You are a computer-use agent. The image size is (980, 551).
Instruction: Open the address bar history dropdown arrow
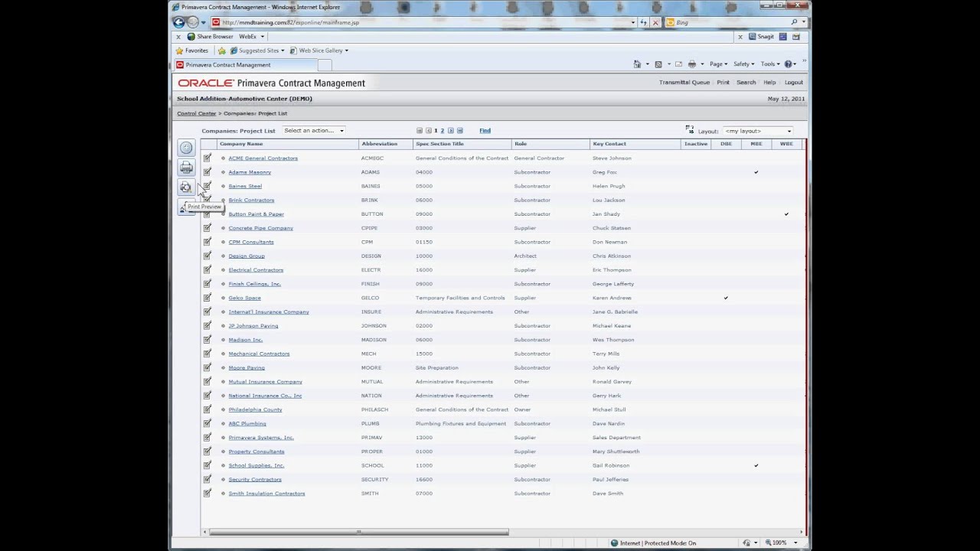click(x=633, y=22)
